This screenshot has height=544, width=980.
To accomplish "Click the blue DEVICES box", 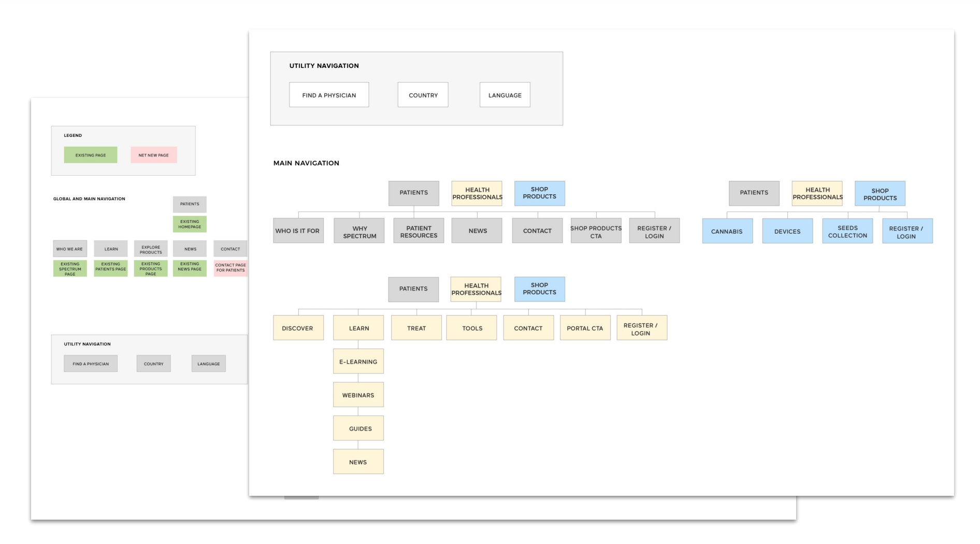I will coord(787,231).
